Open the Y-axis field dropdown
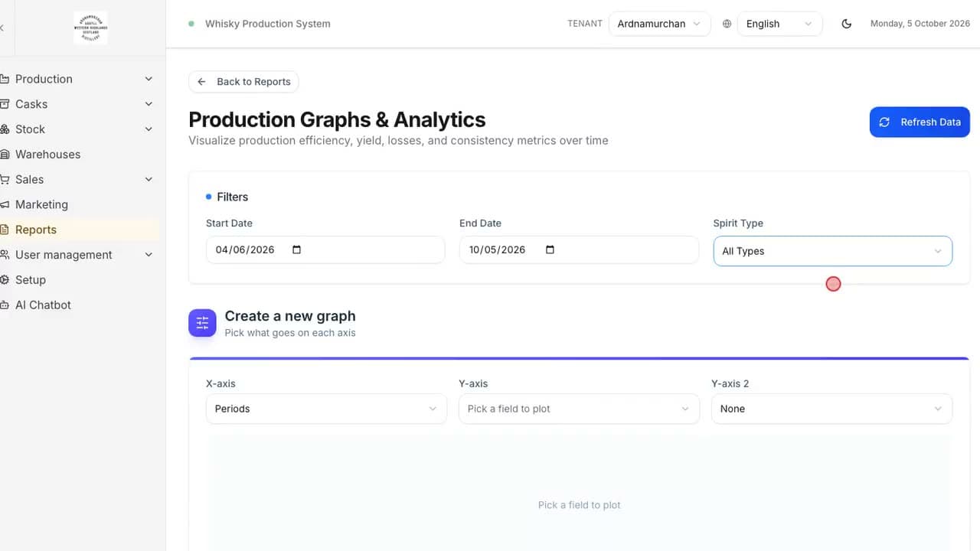The image size is (980, 551). pos(579,409)
